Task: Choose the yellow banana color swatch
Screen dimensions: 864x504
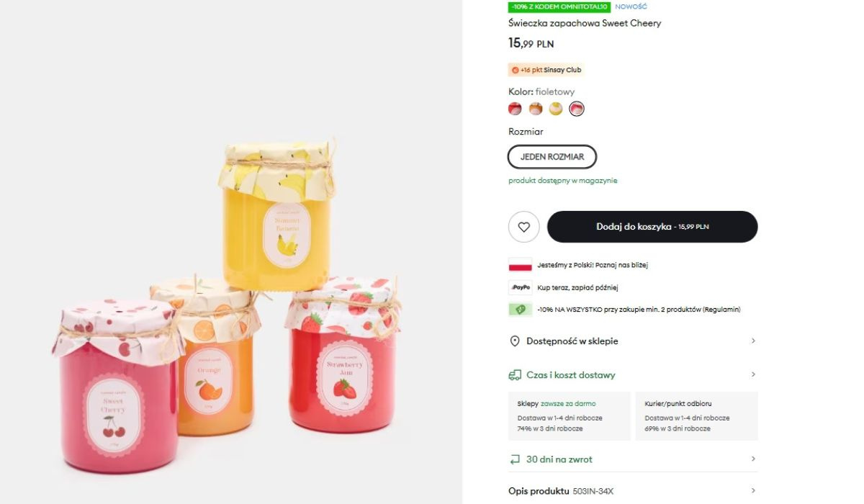Action: click(556, 109)
